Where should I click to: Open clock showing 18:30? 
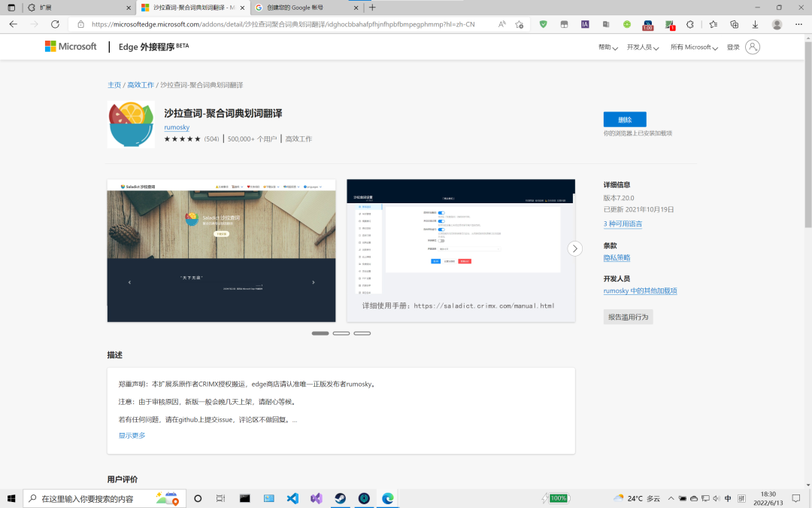(768, 498)
